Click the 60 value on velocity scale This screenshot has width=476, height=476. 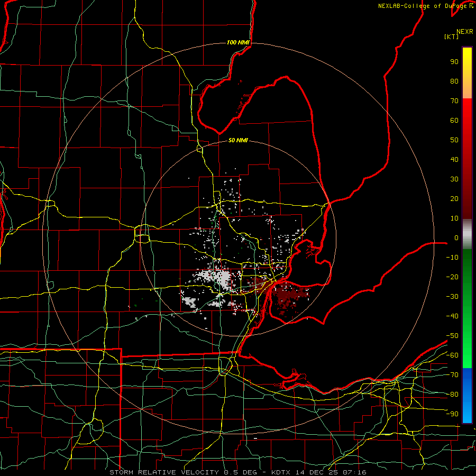tap(454, 120)
